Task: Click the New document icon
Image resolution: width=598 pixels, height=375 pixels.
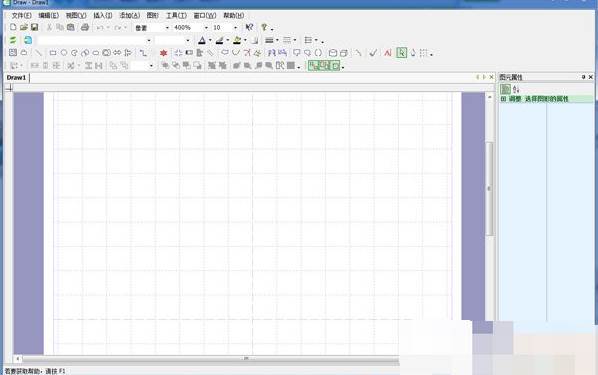Action: point(13,27)
